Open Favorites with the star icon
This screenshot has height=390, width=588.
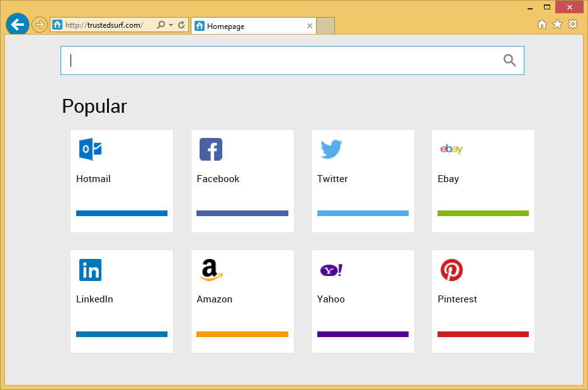pyautogui.click(x=558, y=25)
